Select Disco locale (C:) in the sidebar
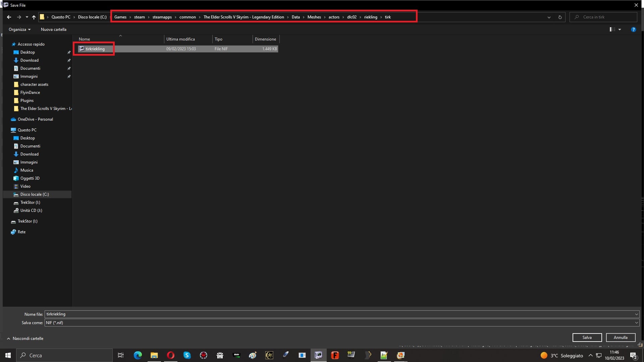The width and height of the screenshot is (644, 362). (x=35, y=194)
